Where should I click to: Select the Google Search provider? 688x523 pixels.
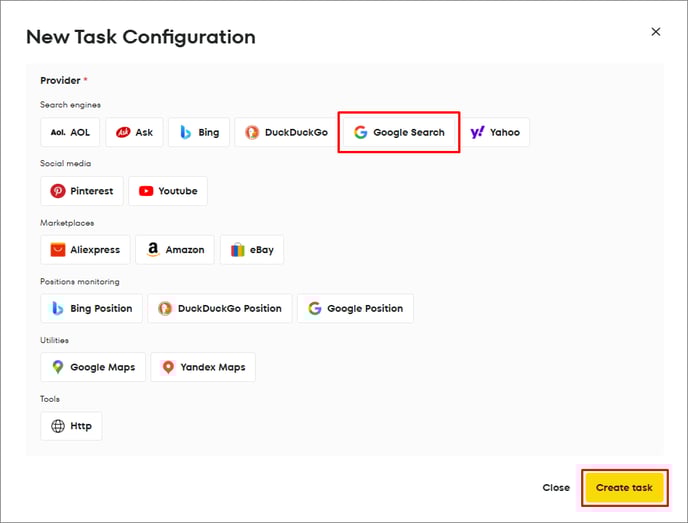click(x=399, y=132)
